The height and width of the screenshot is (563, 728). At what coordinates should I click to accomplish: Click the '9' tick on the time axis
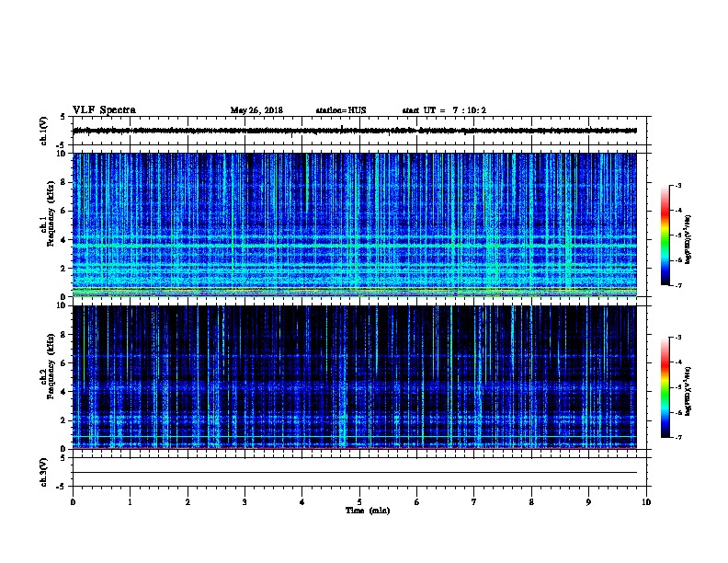click(588, 501)
